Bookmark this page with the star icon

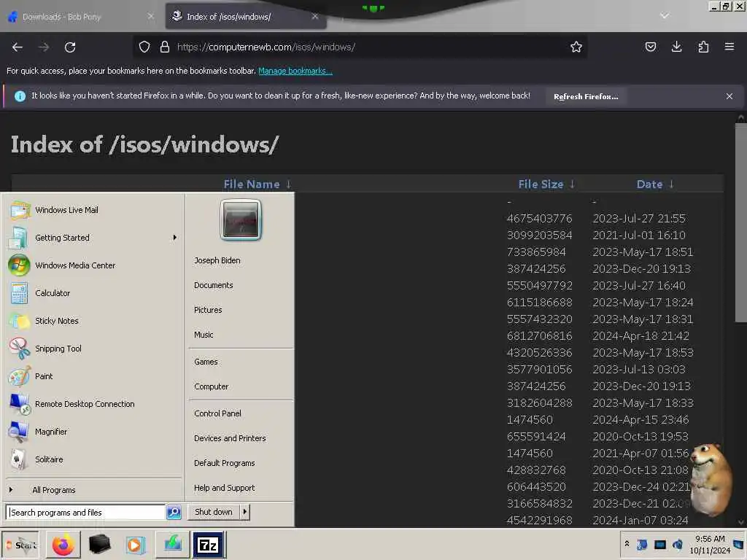pyautogui.click(x=576, y=47)
